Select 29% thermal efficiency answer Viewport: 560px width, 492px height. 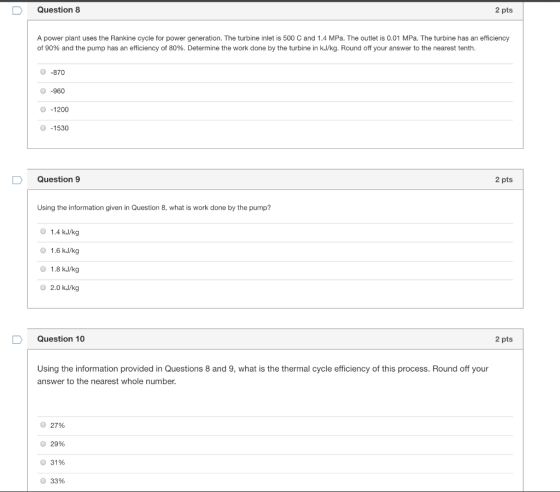pos(43,444)
